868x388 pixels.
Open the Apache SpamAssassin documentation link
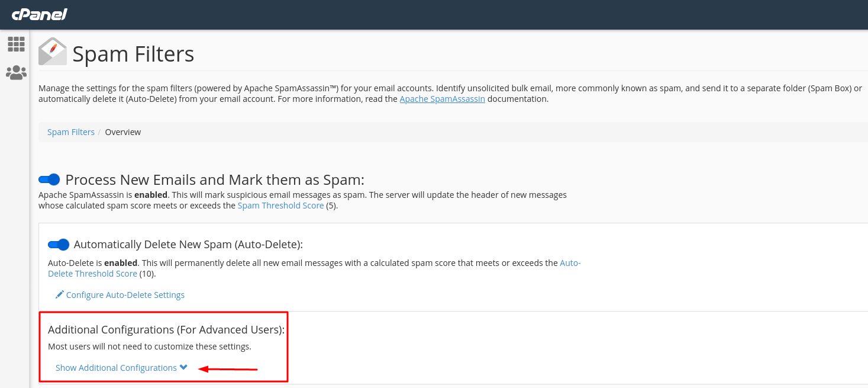coord(442,99)
